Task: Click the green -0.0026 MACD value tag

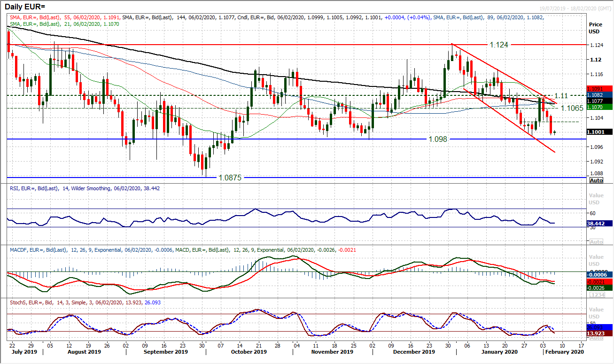Action: coord(599,287)
